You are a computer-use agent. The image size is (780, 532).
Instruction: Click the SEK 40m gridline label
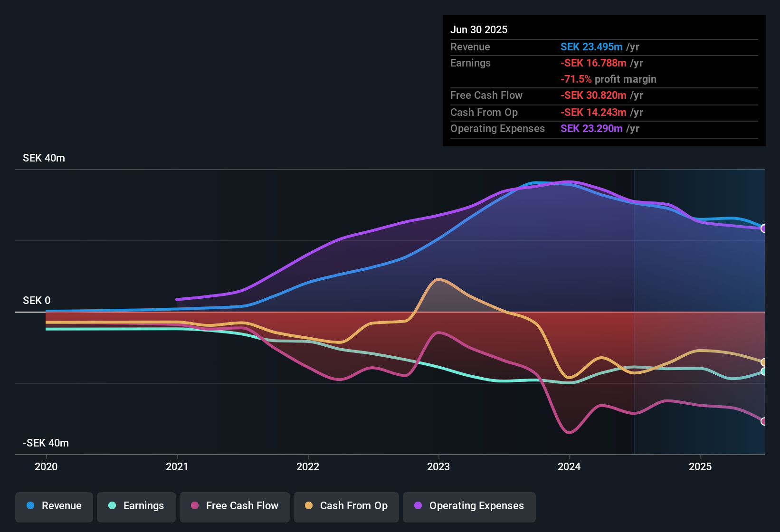coord(43,158)
